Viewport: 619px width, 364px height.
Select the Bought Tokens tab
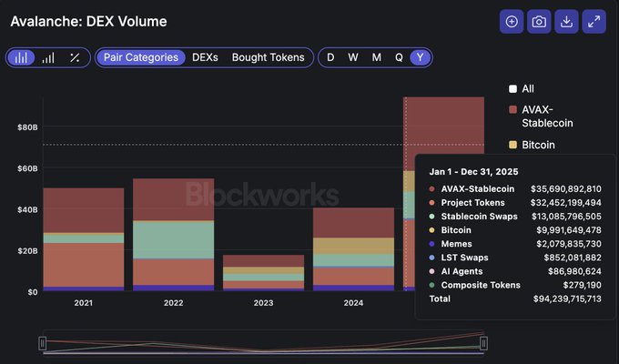268,57
